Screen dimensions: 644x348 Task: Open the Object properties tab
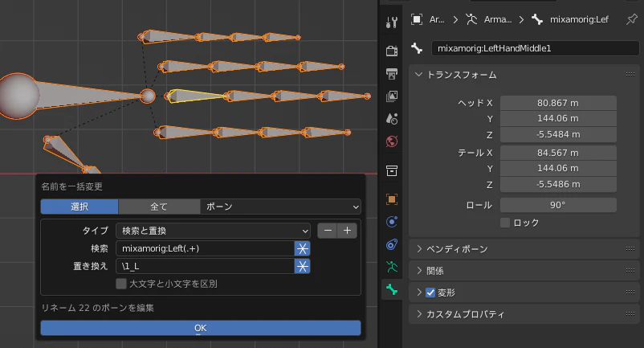pos(391,199)
